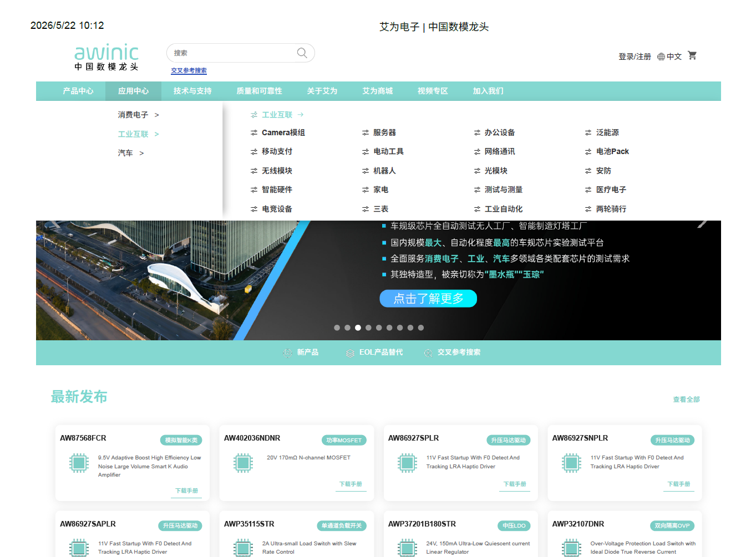Click the 点击了解更多 banner button
Screen dimensions: 756x557
(x=428, y=298)
